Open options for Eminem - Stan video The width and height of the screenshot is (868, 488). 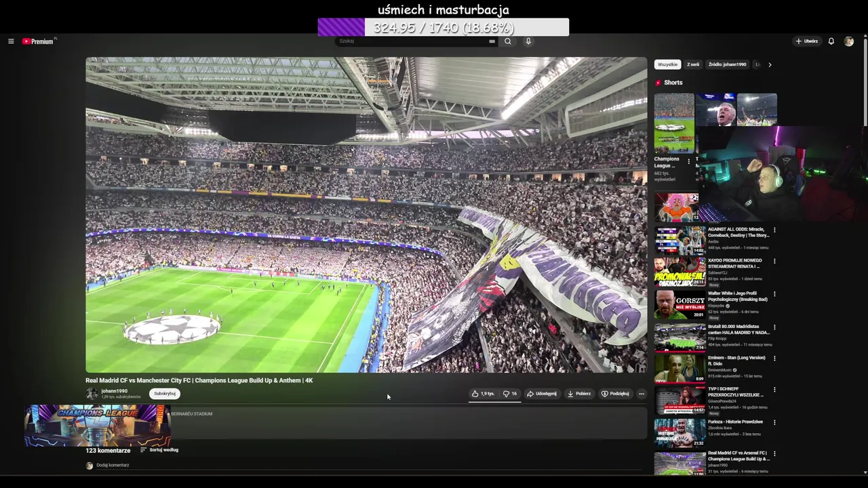coord(774,359)
